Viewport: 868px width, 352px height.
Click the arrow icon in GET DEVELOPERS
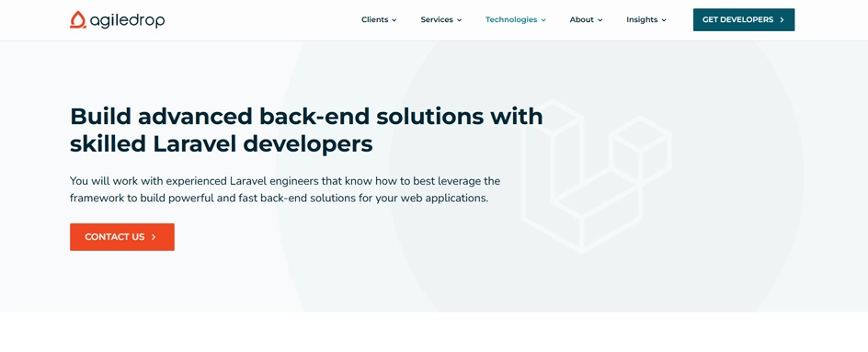[782, 20]
